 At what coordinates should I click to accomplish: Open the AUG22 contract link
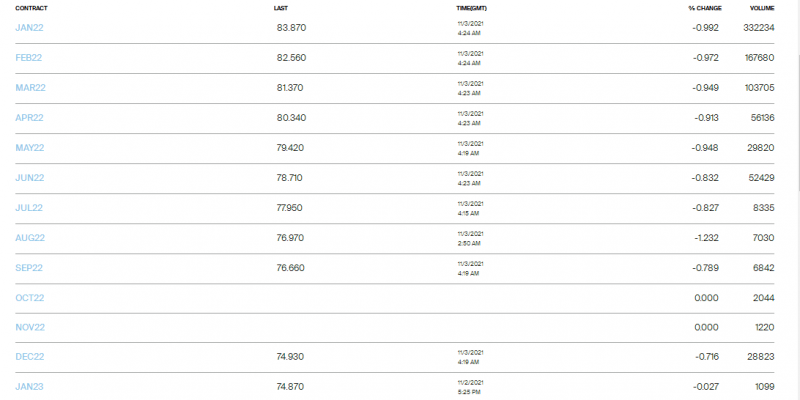[x=30, y=238]
